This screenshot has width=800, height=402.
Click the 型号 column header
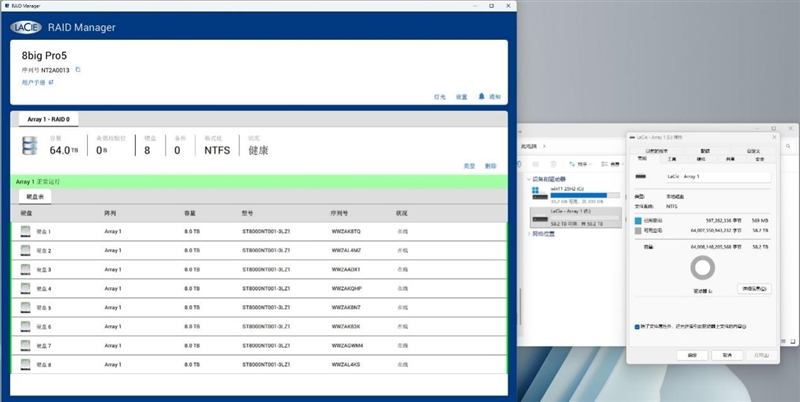tap(247, 213)
